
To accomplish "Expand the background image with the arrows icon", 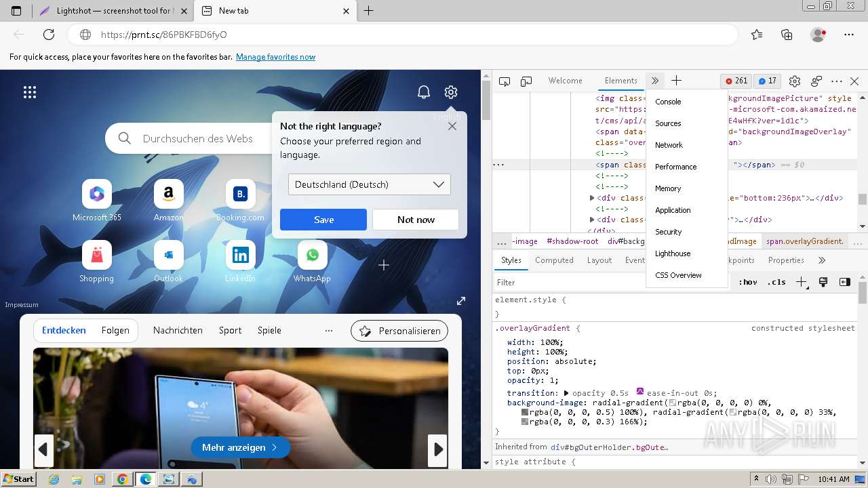I will 461,300.
